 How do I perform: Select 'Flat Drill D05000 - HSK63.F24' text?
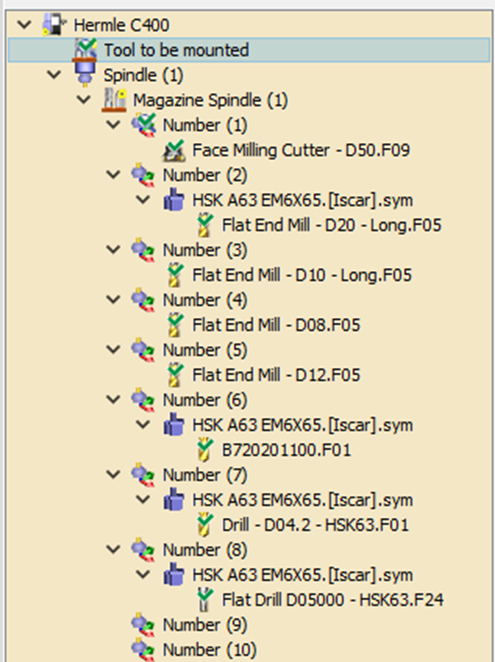[333, 600]
